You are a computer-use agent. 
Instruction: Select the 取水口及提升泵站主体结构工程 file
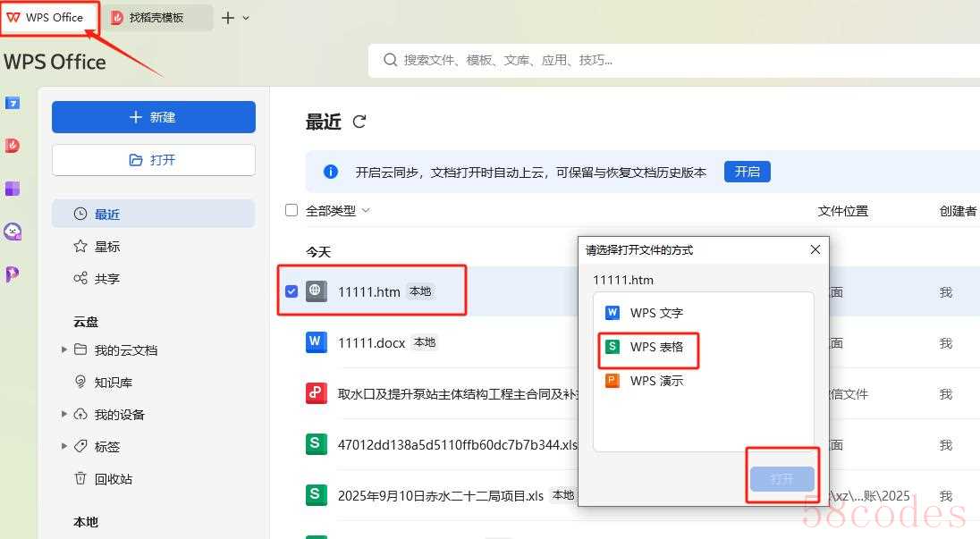pyautogui.click(x=458, y=394)
